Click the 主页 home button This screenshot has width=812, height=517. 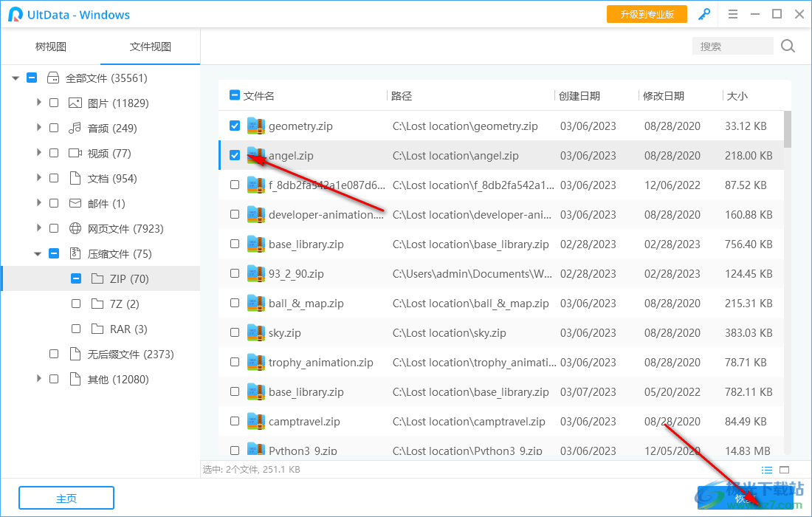pyautogui.click(x=66, y=497)
